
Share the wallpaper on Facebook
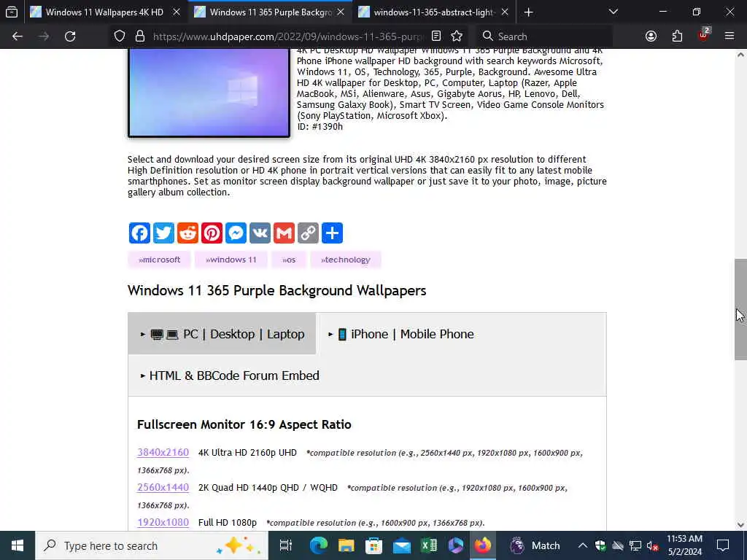139,233
